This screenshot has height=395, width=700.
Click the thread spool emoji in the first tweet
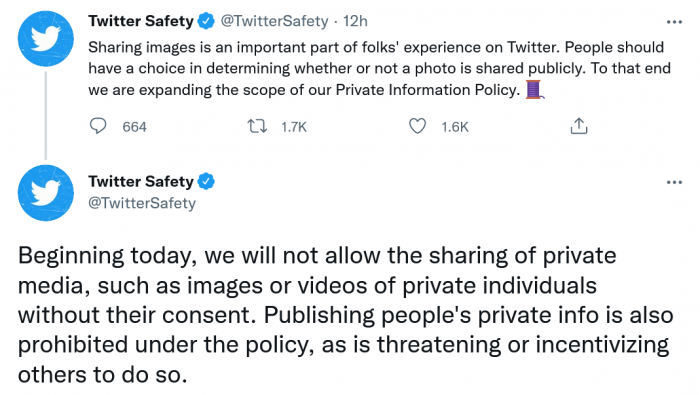534,89
